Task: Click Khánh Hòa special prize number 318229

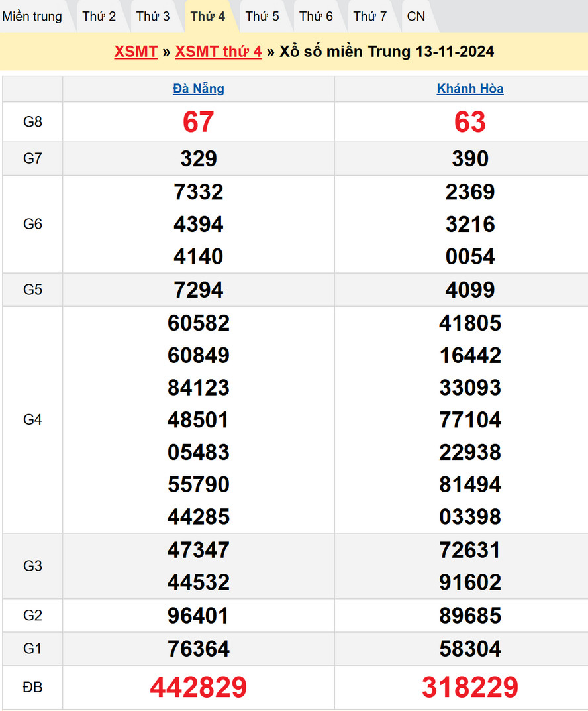Action: (470, 688)
